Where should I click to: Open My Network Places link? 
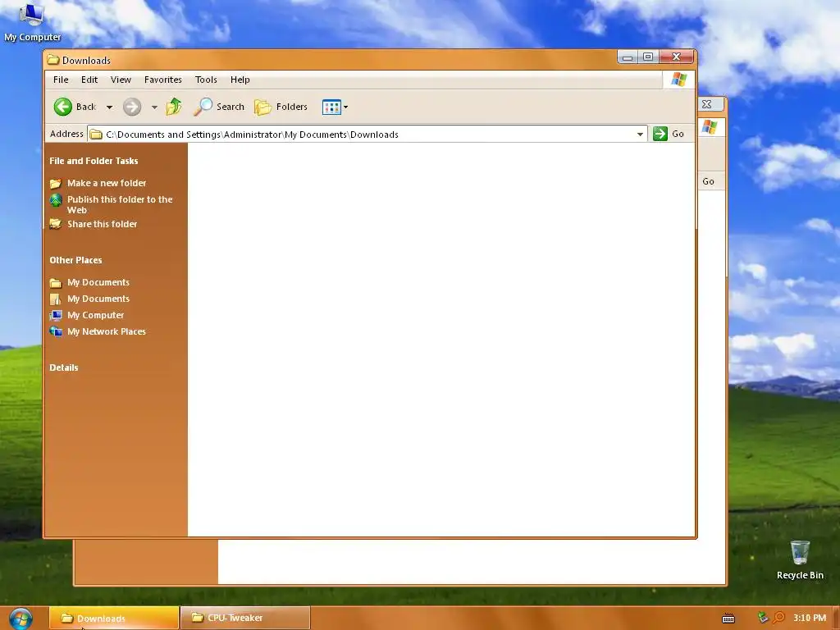click(106, 331)
